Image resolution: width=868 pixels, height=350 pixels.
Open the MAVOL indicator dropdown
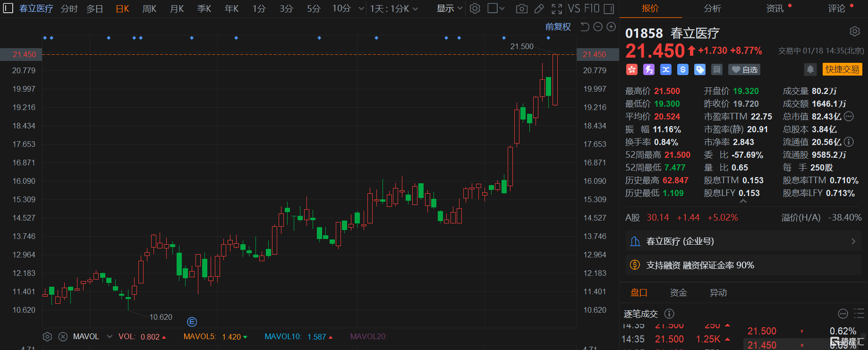tap(110, 337)
